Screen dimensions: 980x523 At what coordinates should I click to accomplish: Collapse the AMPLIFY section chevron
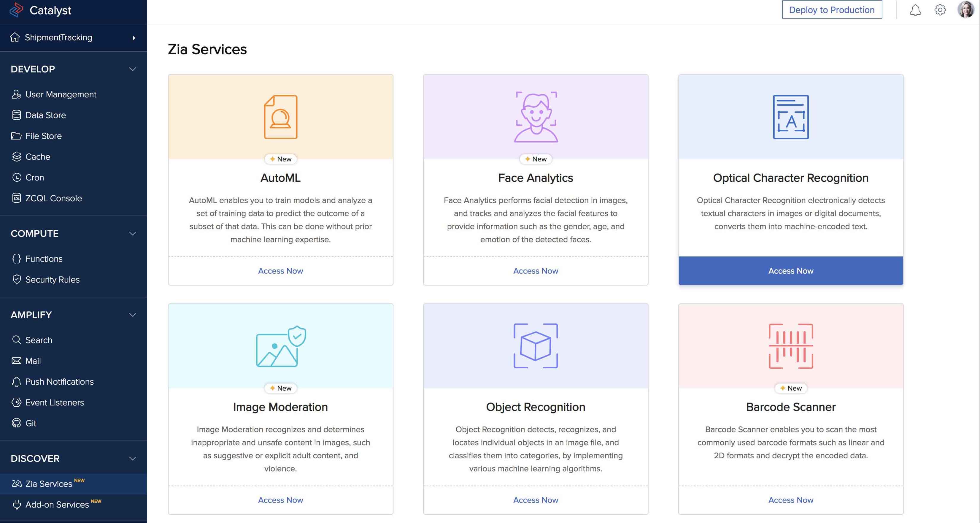tap(132, 315)
